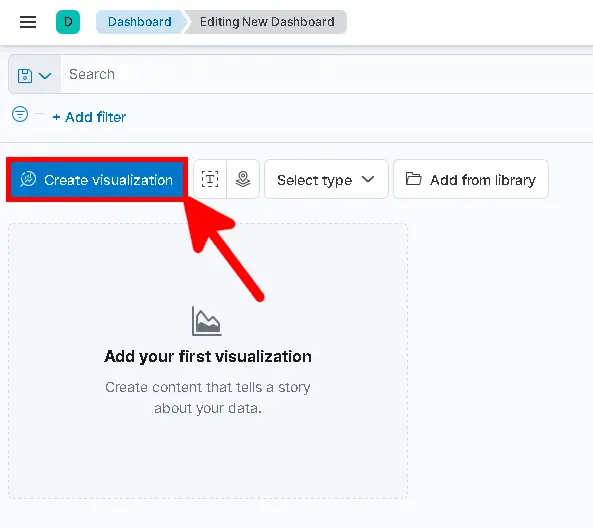Screen dimensions: 593x528
Task: Click the Add your first visualization heading
Action: (208, 356)
